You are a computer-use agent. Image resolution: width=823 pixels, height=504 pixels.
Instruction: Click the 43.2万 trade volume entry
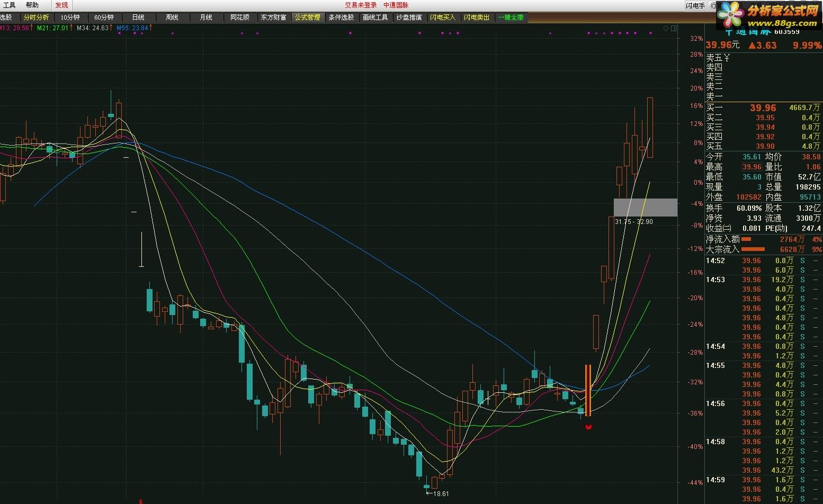pyautogui.click(x=782, y=470)
